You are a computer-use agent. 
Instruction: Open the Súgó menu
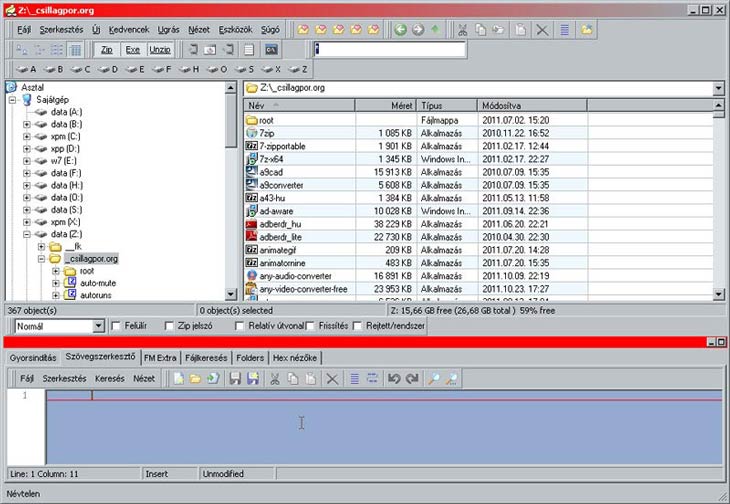coord(270,30)
